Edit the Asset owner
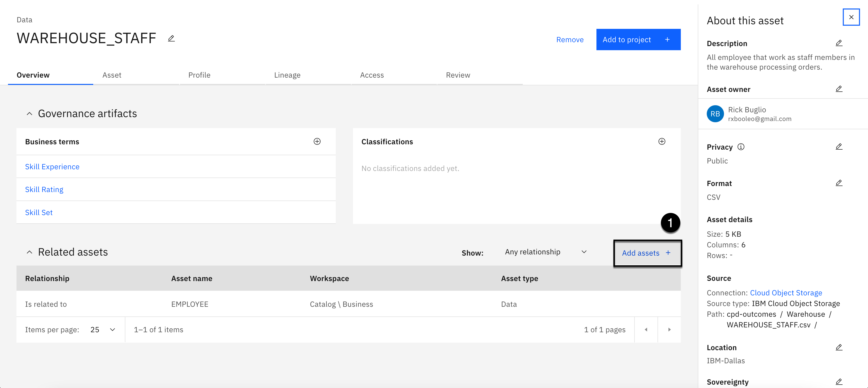Image resolution: width=868 pixels, height=388 pixels. point(839,89)
